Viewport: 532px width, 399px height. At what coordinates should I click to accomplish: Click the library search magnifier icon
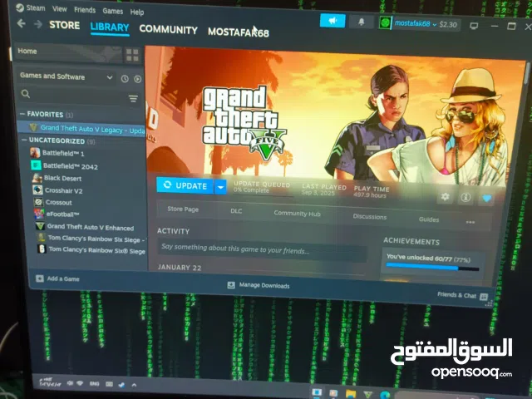[x=26, y=94]
